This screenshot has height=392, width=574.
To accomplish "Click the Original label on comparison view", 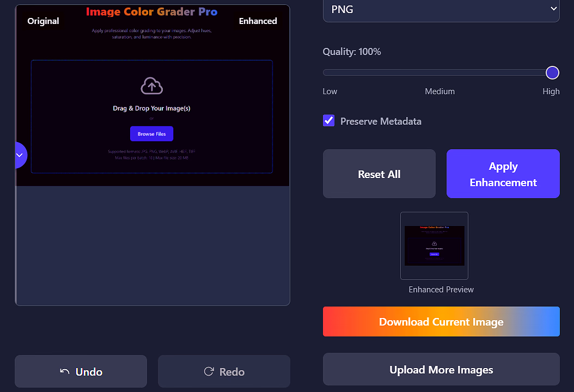I will click(x=43, y=21).
